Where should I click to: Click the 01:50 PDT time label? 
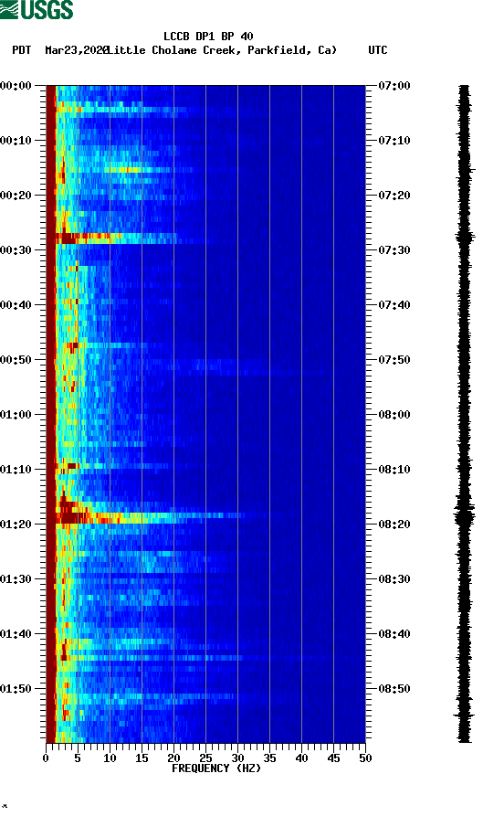(16, 689)
